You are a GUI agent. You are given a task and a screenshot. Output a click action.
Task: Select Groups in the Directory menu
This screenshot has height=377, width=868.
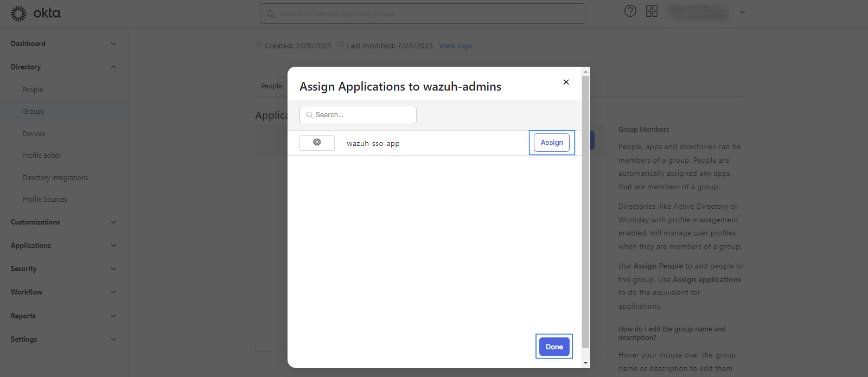(x=34, y=112)
